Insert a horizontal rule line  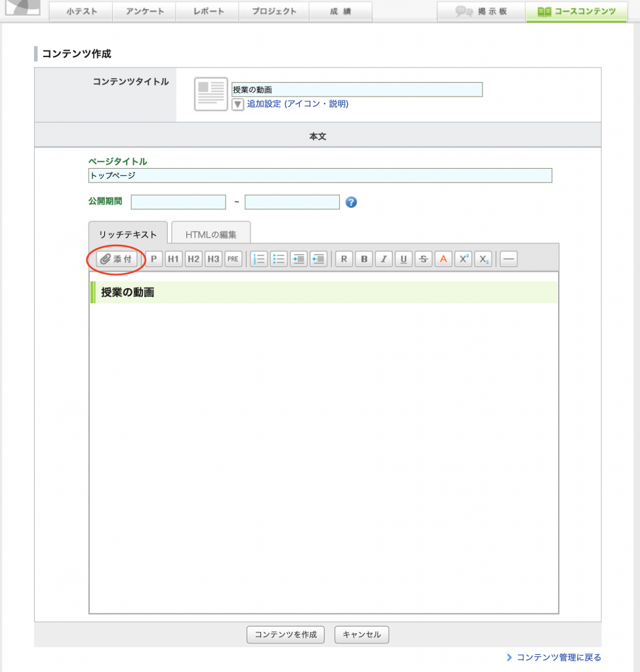pyautogui.click(x=508, y=259)
